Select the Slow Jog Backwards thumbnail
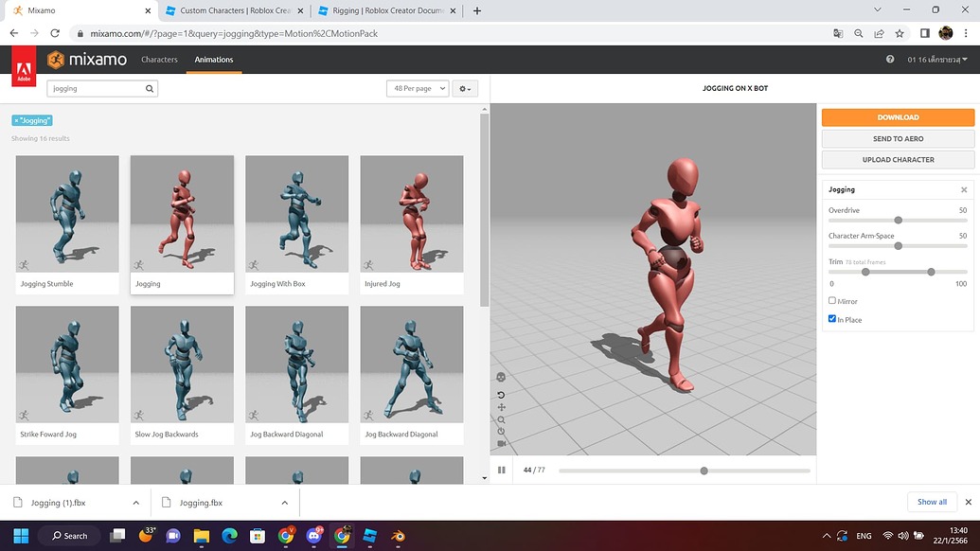 click(182, 364)
